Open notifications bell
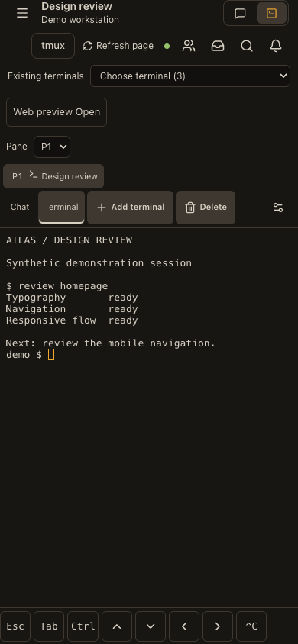This screenshot has height=644, width=298. 276,46
